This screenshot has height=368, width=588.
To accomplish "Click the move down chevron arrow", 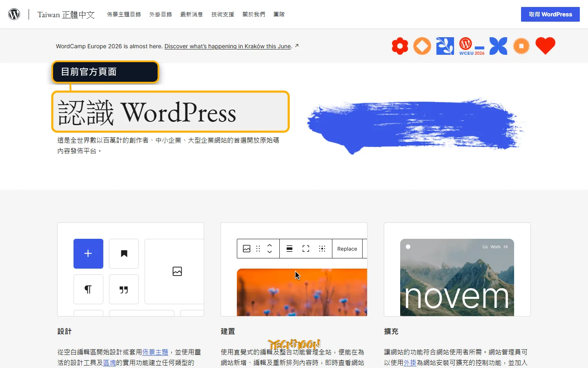I will (269, 252).
